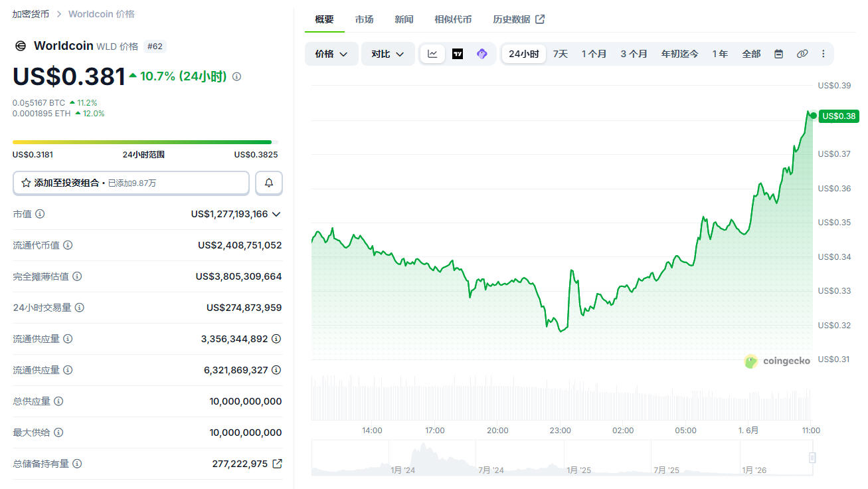Select the 7天 time range
The height and width of the screenshot is (489, 868).
point(561,54)
